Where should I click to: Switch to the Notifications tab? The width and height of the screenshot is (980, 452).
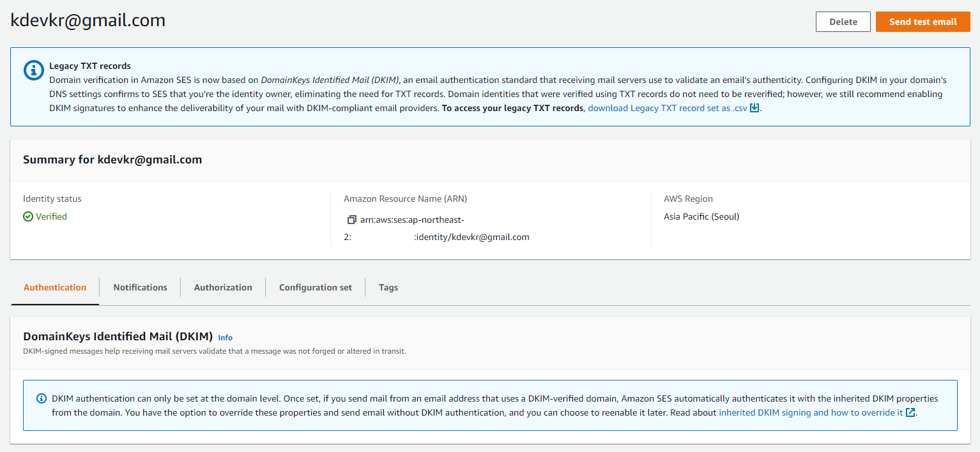140,288
